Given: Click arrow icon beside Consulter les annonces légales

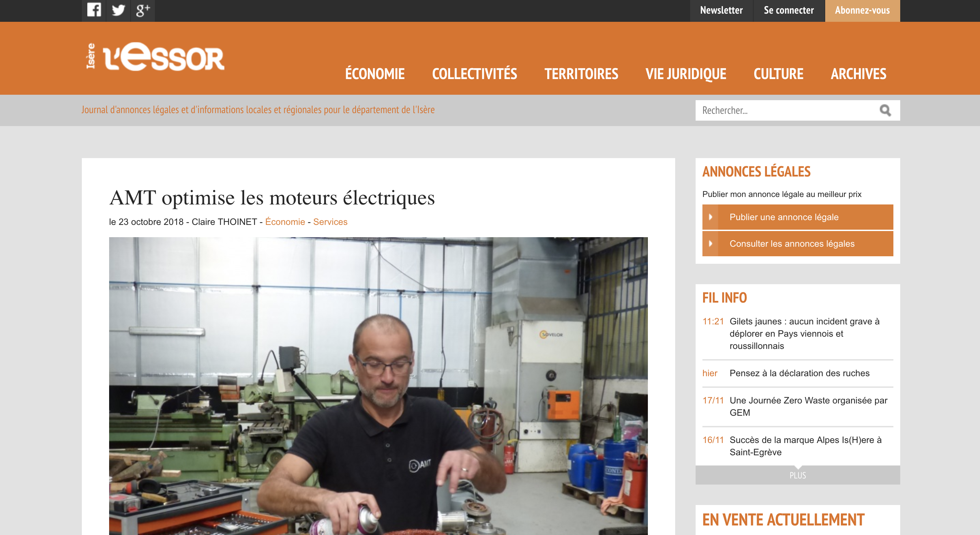Looking at the screenshot, I should (x=710, y=244).
